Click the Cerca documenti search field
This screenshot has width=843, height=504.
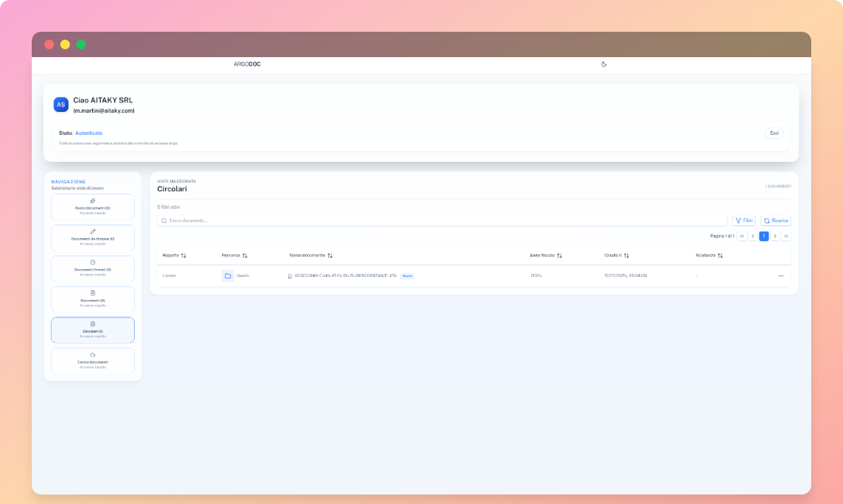point(318,220)
